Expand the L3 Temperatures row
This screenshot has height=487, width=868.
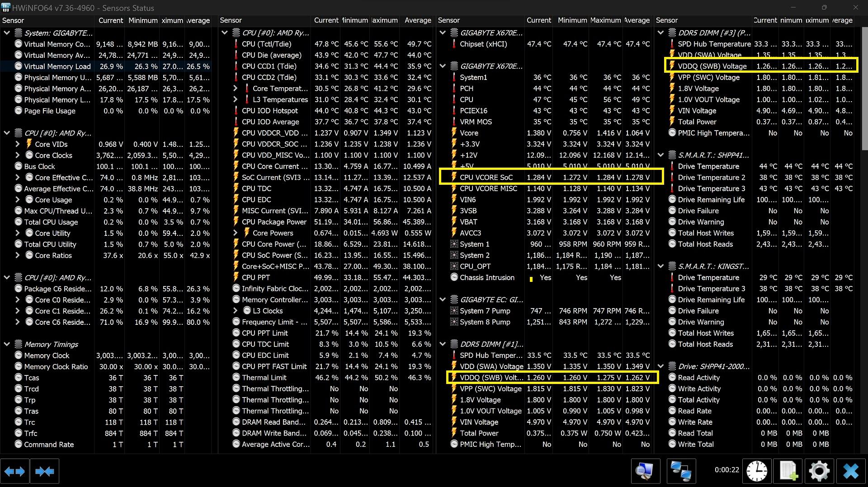236,99
